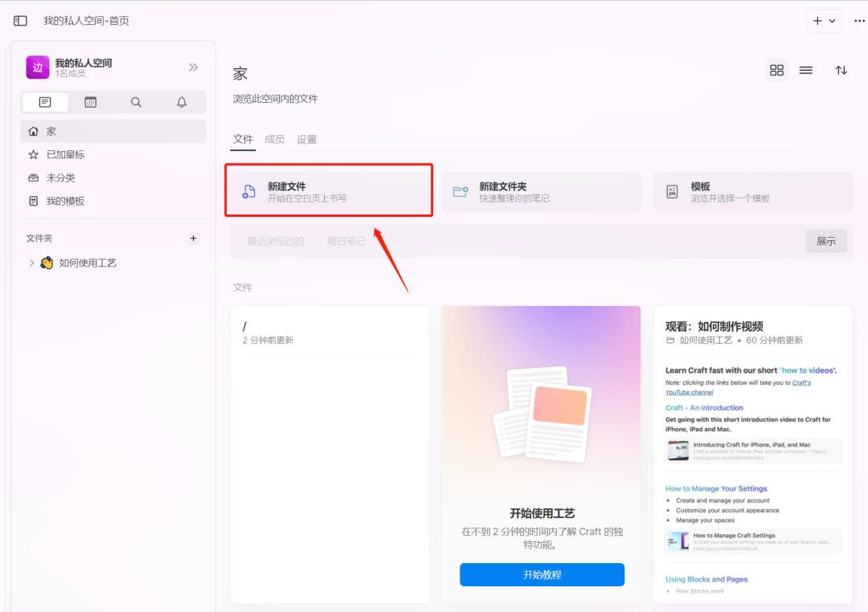Open the document titled /
Viewport: 868px width, 612px height.
pyautogui.click(x=330, y=455)
